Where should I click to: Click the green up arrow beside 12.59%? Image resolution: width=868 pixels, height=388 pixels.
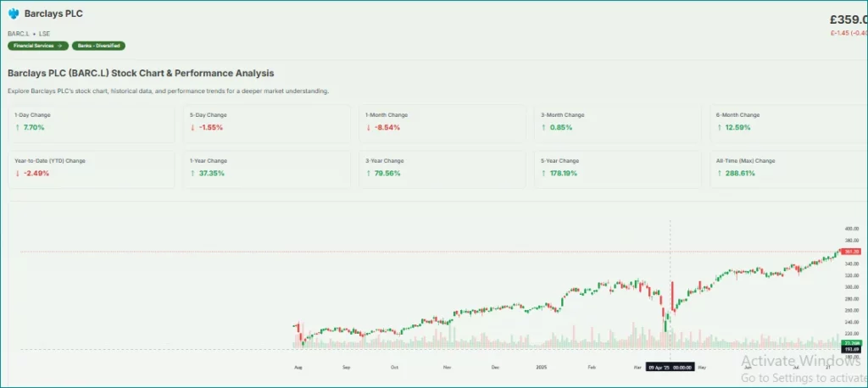pyautogui.click(x=719, y=127)
